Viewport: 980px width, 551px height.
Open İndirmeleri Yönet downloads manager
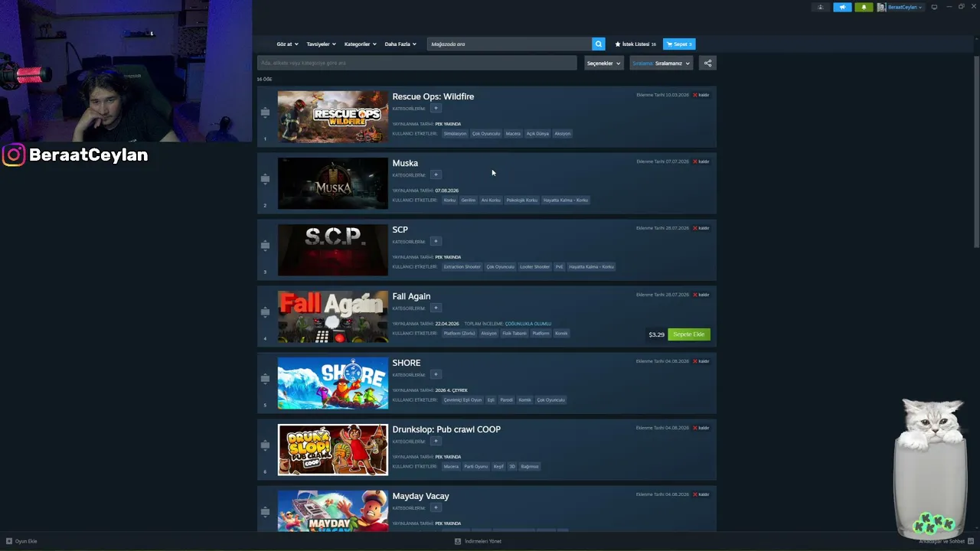[x=482, y=541]
